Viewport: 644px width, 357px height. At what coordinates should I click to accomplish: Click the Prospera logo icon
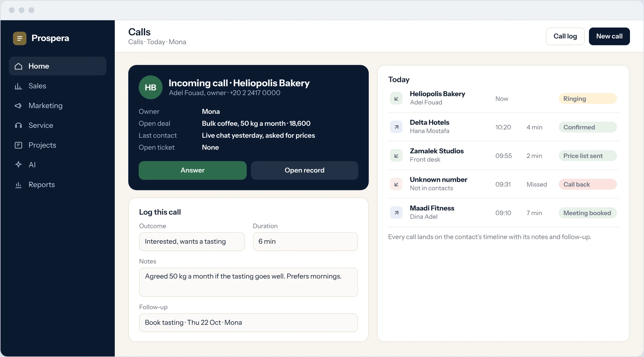[20, 38]
